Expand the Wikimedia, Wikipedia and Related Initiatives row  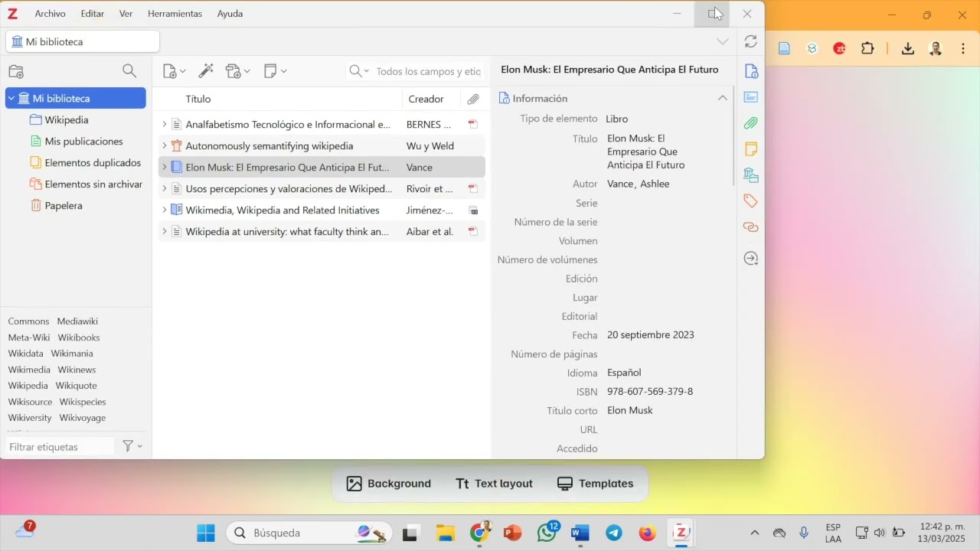point(164,210)
